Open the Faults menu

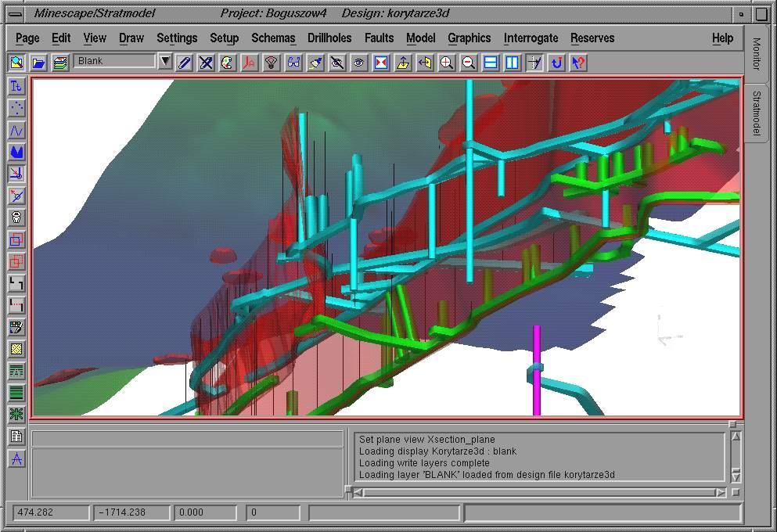pyautogui.click(x=379, y=38)
